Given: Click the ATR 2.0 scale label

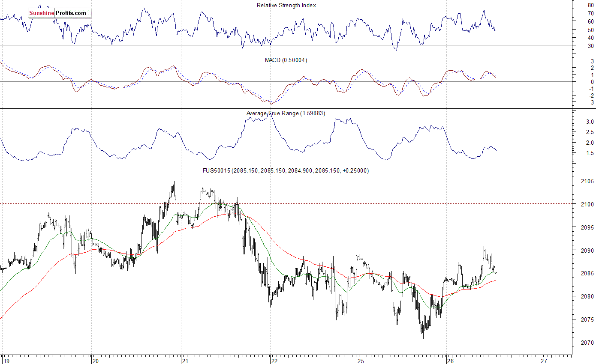Looking at the screenshot, I should point(590,143).
